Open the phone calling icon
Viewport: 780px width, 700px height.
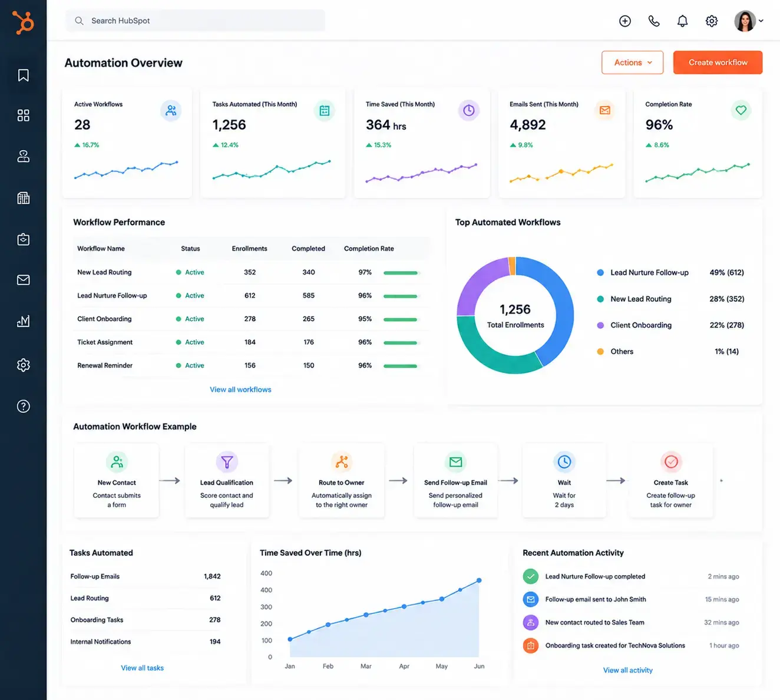pyautogui.click(x=654, y=21)
